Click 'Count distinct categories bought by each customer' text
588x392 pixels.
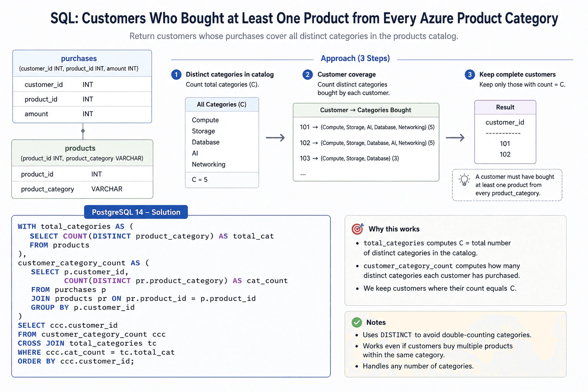[x=353, y=88]
